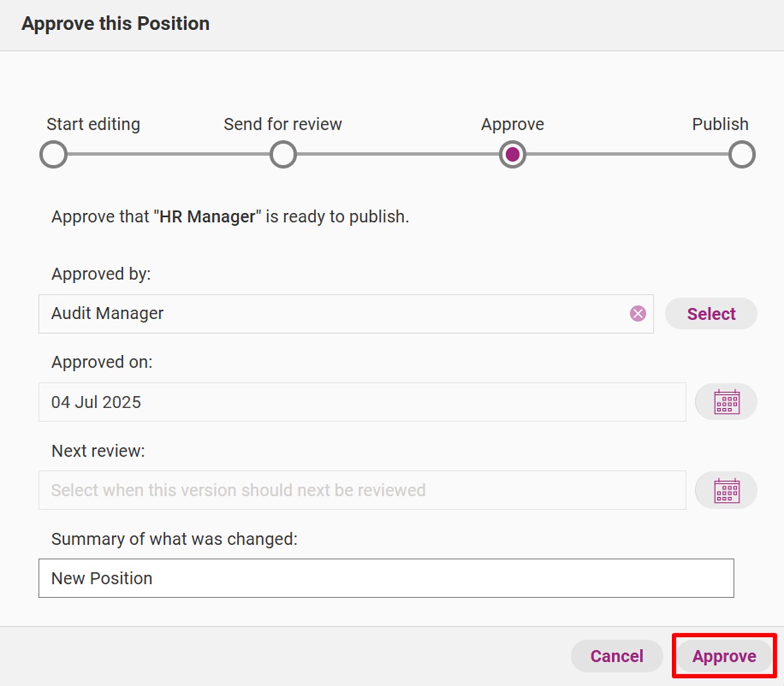Click the Approve this Position dialog title
784x686 pixels.
[x=115, y=23]
